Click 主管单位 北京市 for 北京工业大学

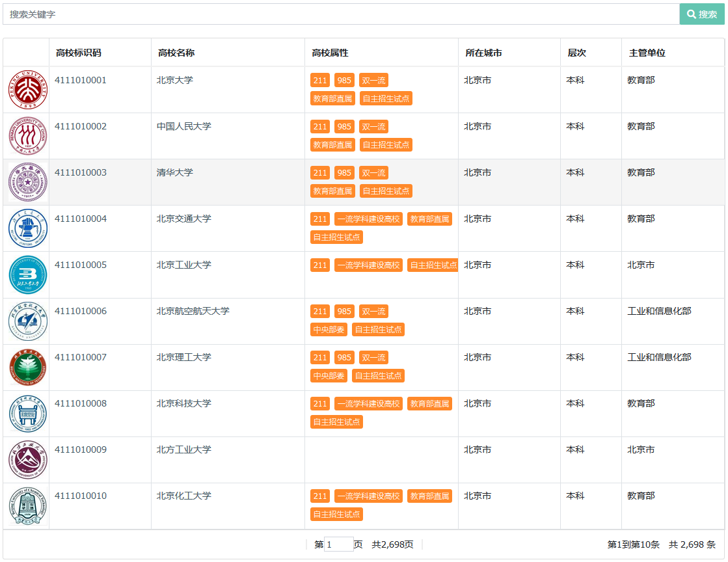(641, 265)
